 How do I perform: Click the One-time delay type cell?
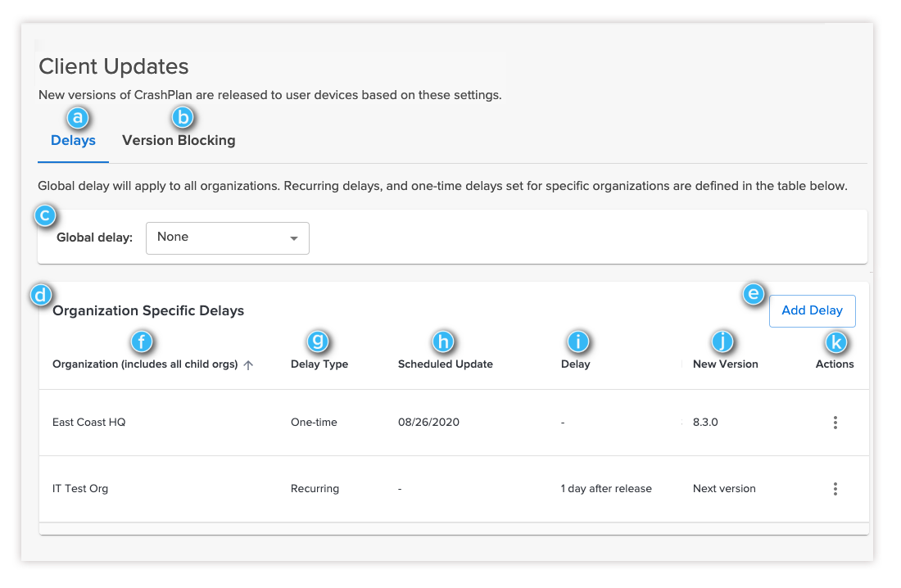[x=314, y=422]
